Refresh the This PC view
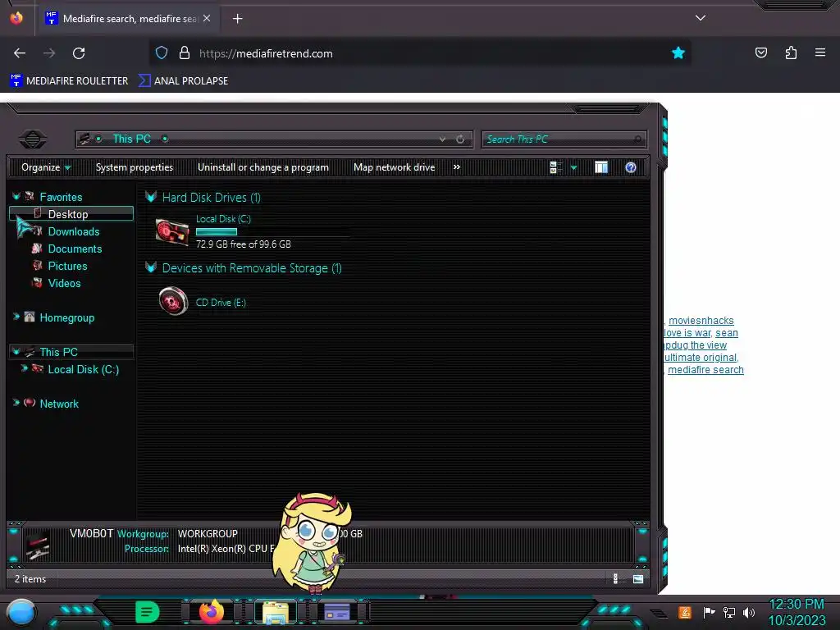This screenshot has width=840, height=630. point(460,139)
